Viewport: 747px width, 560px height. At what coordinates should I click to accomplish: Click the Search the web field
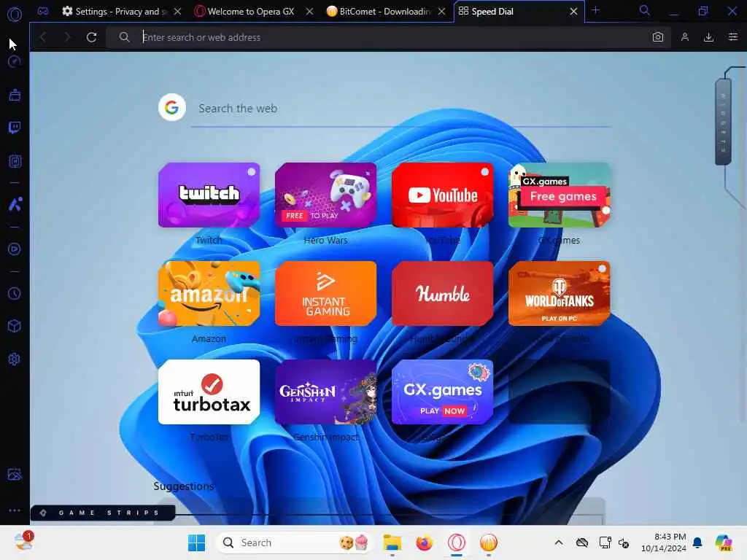pyautogui.click(x=401, y=109)
